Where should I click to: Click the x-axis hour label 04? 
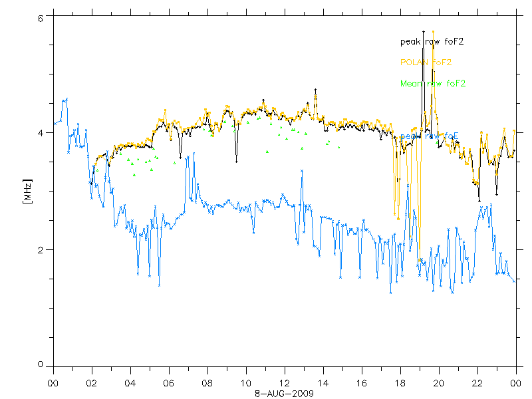130,384
